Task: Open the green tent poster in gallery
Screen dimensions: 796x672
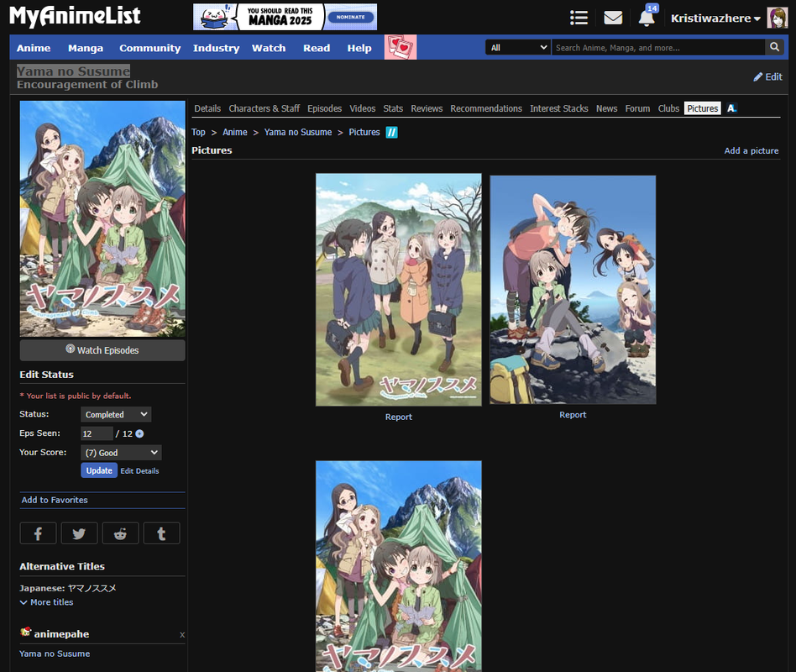Action: pyautogui.click(x=399, y=566)
